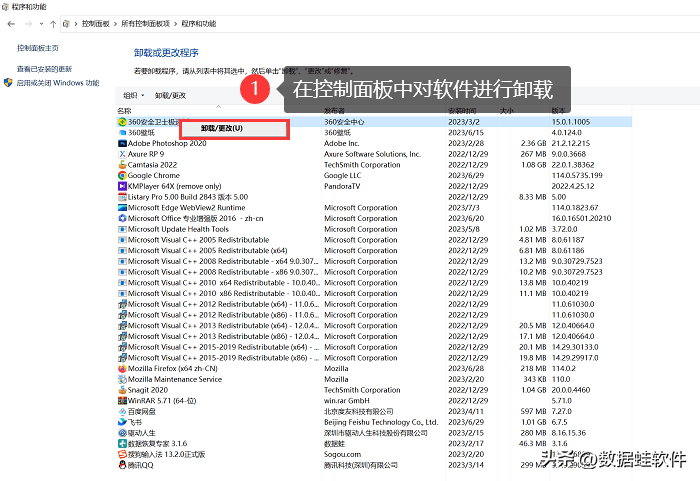Click the Camtasia 2022 icon

pos(122,165)
